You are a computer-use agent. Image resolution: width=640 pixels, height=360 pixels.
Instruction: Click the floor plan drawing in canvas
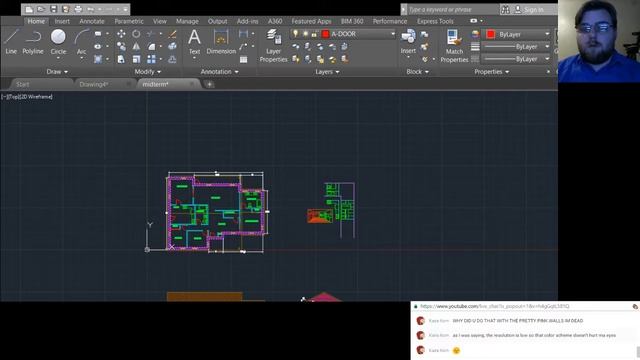217,212
